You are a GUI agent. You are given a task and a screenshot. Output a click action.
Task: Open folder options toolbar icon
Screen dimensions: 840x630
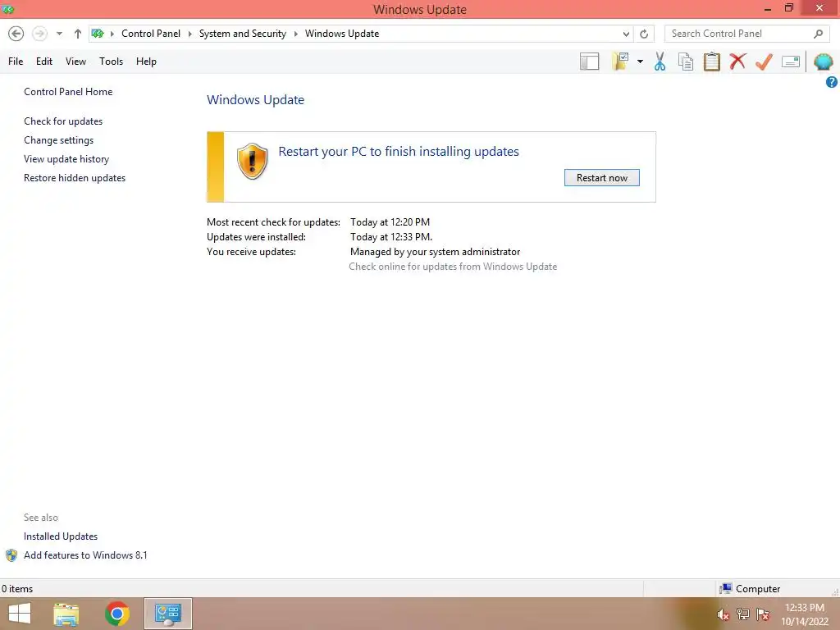pos(620,62)
